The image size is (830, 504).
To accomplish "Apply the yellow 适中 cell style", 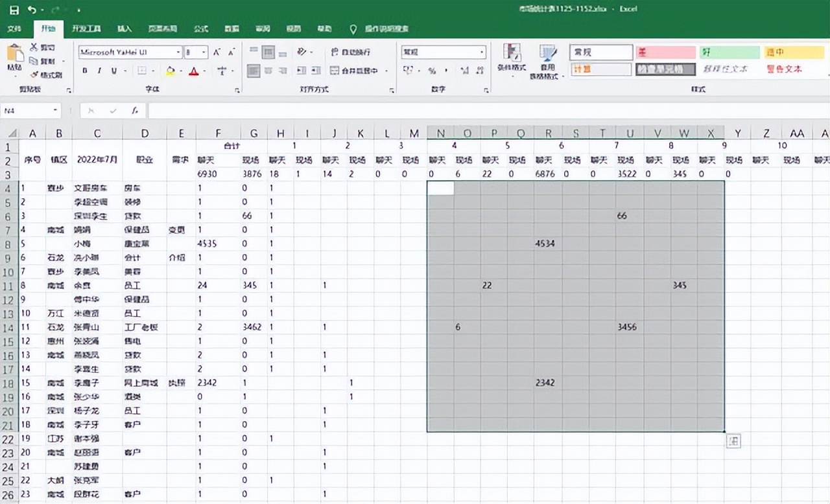I will (x=794, y=52).
